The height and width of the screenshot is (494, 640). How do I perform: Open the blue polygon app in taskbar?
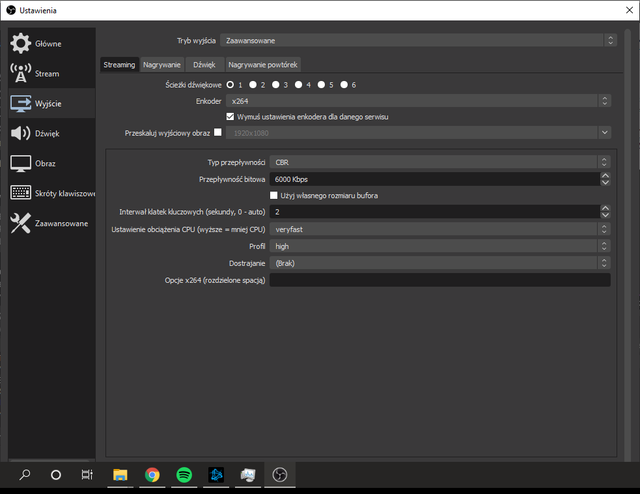pos(216,475)
